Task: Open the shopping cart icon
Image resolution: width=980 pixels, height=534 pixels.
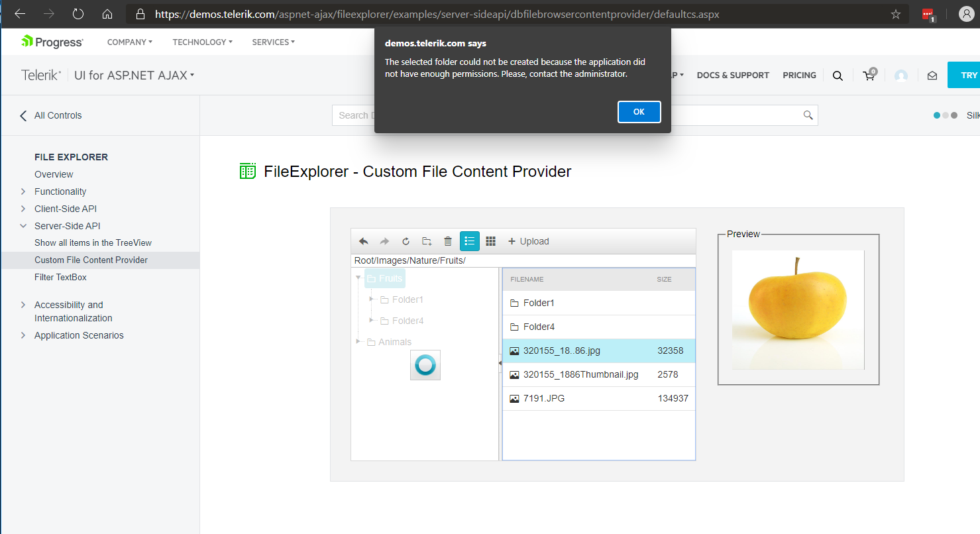Action: pos(869,75)
